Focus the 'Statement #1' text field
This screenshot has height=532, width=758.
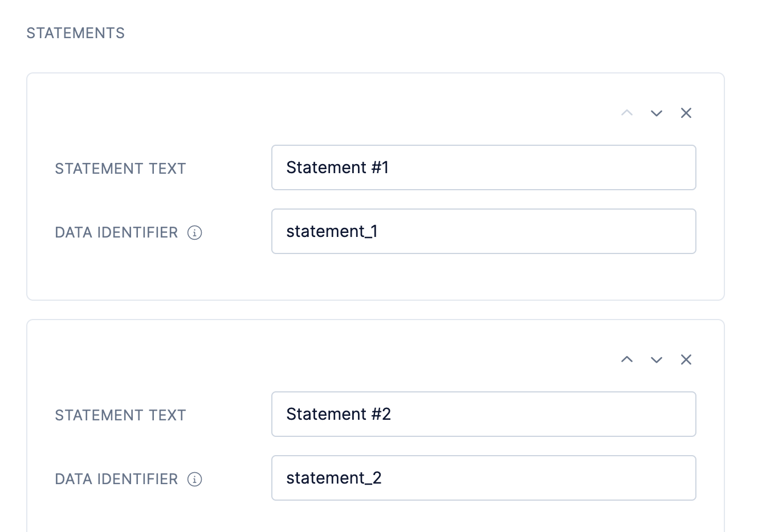[483, 167]
